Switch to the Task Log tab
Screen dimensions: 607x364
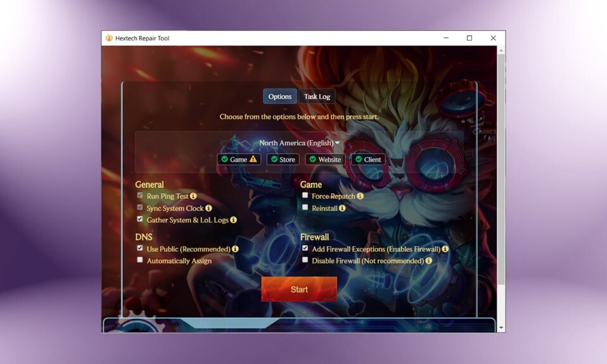click(317, 96)
